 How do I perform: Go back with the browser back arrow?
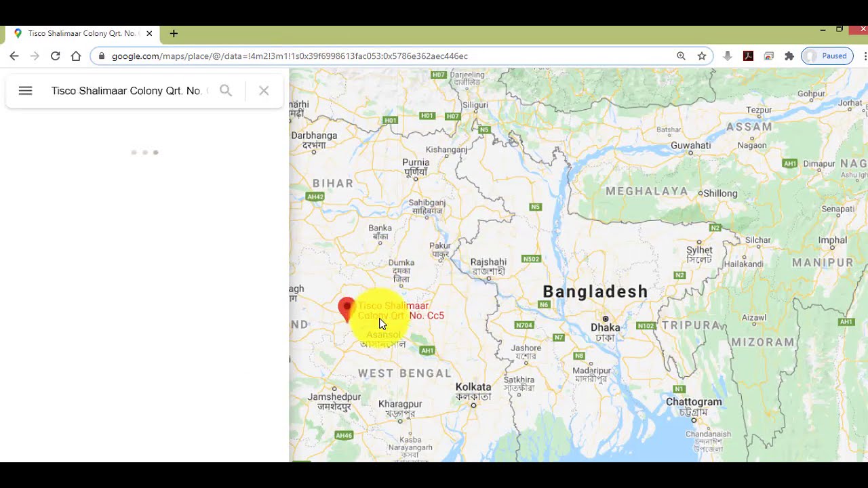(14, 56)
